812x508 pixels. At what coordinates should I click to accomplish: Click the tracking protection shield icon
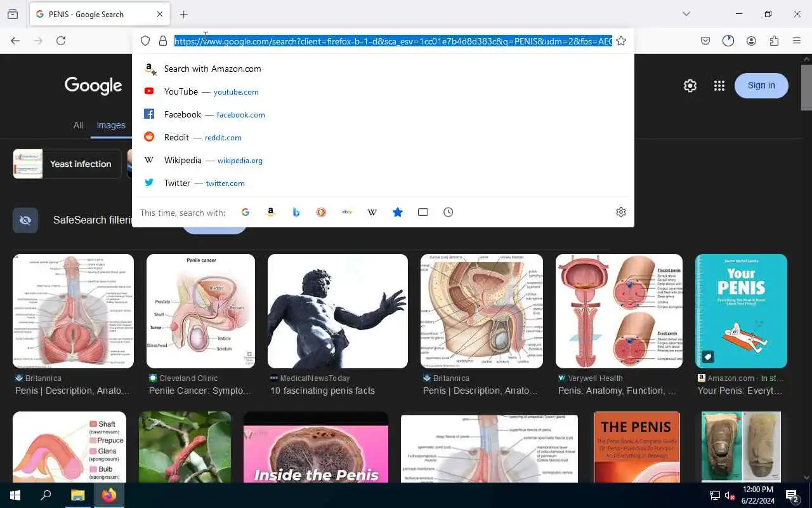click(145, 41)
